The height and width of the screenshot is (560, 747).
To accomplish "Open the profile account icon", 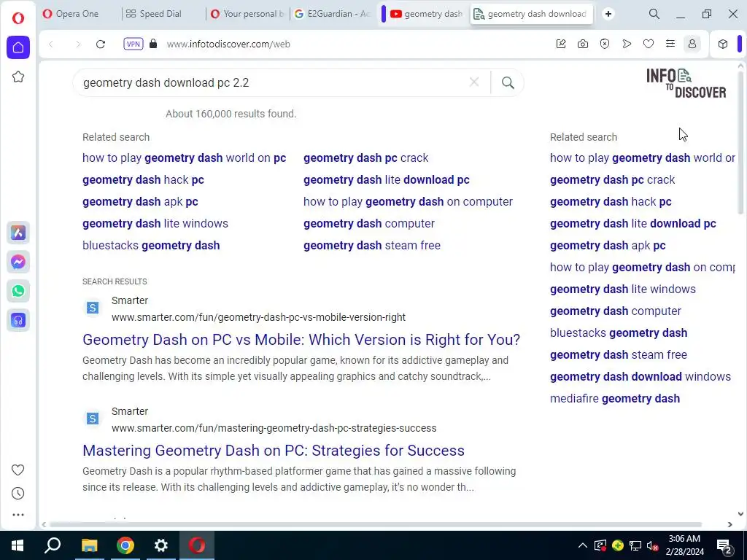I will click(x=692, y=44).
